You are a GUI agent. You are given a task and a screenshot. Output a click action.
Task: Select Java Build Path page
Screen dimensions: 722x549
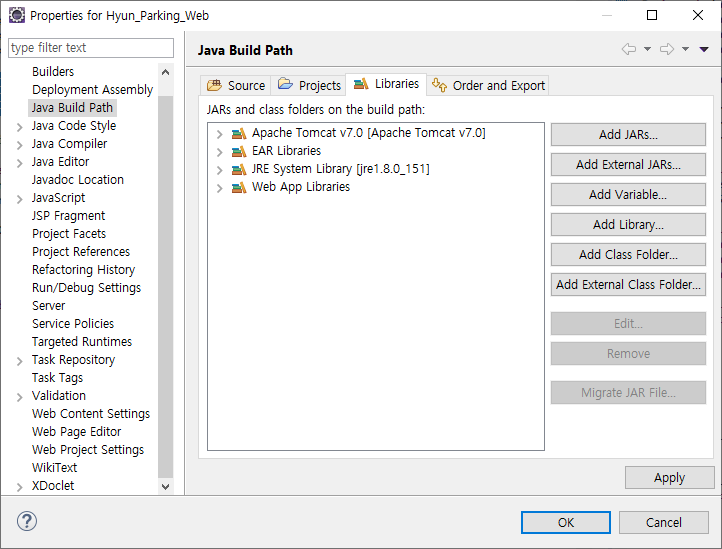[x=72, y=107]
